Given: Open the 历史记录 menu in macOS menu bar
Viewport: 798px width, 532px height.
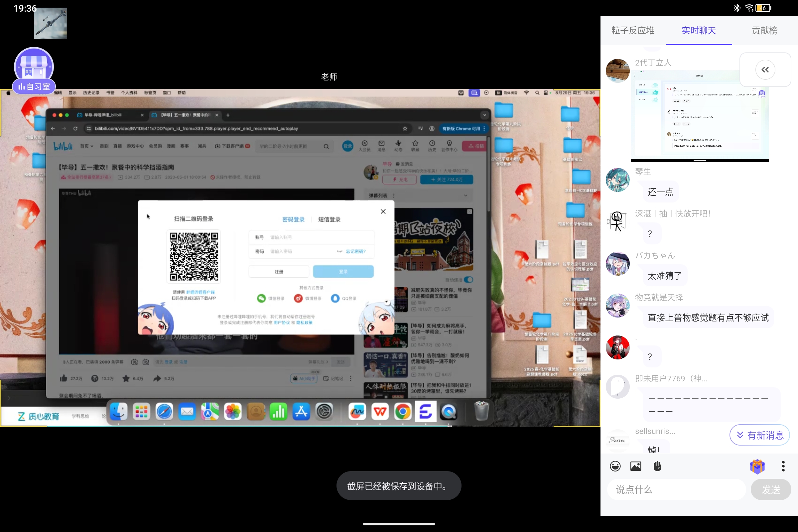Looking at the screenshot, I should pyautogui.click(x=91, y=93).
